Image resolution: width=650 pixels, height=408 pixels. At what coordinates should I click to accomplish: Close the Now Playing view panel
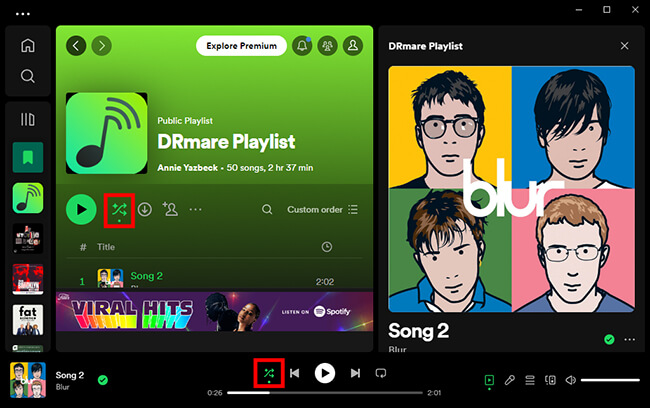coord(624,46)
